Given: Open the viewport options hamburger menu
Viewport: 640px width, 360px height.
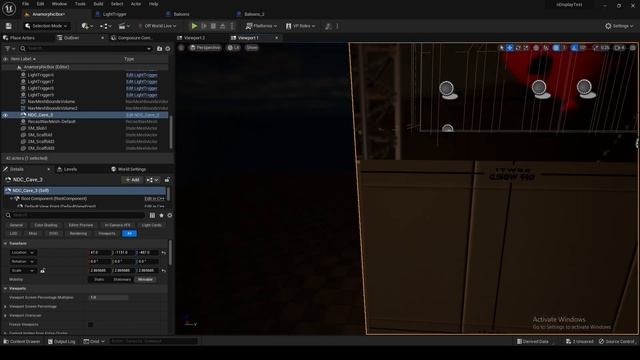Looking at the screenshot, I should click(x=182, y=48).
